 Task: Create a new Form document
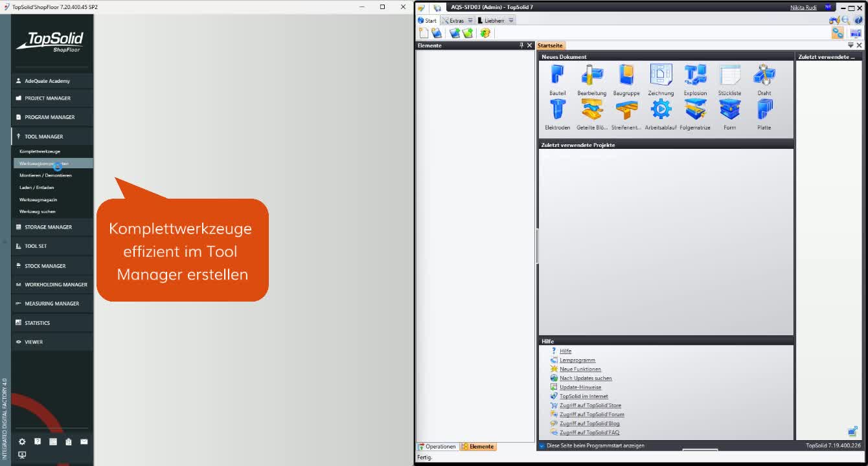point(729,115)
